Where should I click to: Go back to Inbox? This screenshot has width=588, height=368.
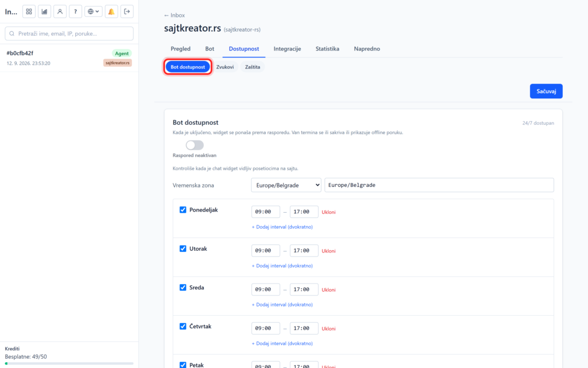[175, 16]
